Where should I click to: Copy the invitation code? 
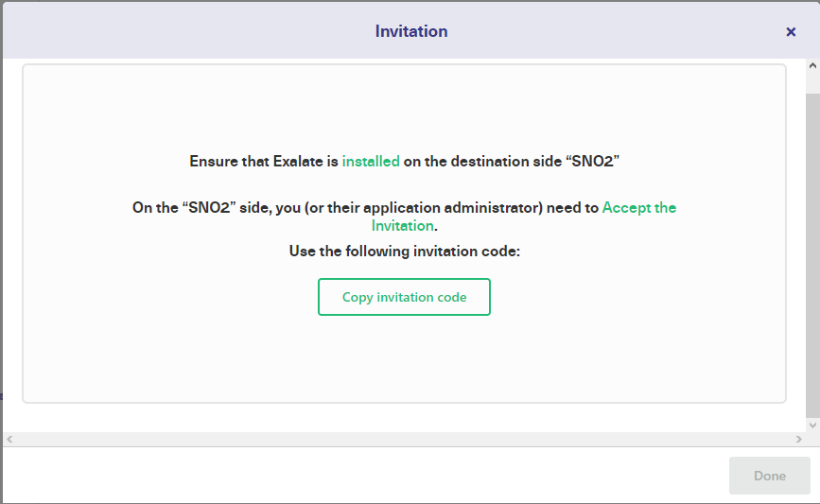click(x=404, y=297)
